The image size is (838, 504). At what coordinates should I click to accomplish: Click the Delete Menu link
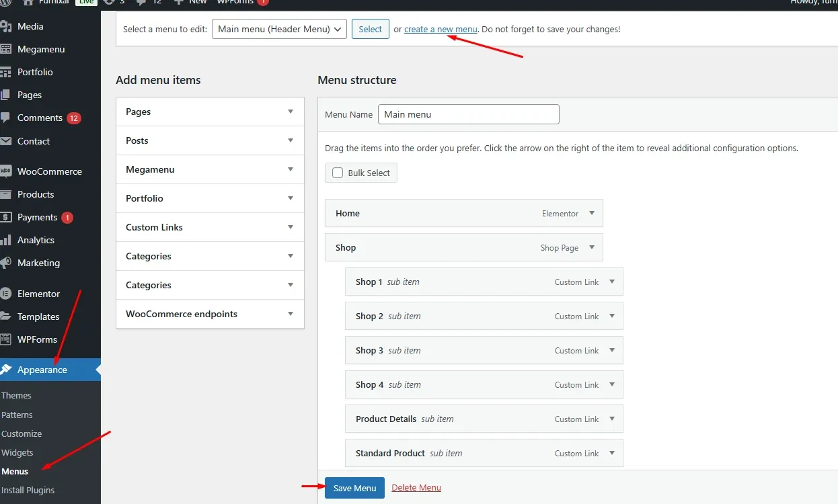click(x=416, y=487)
